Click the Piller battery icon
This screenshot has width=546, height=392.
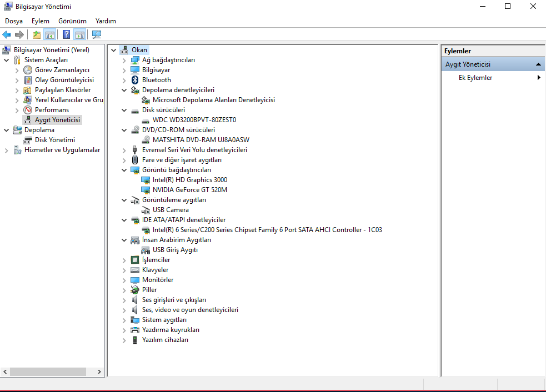point(135,290)
